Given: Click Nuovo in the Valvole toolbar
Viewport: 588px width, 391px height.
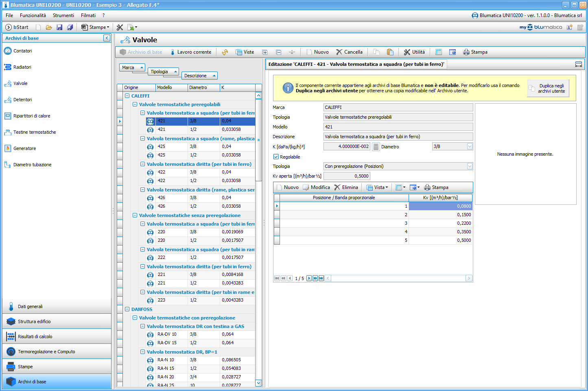Looking at the screenshot, I should [317, 52].
